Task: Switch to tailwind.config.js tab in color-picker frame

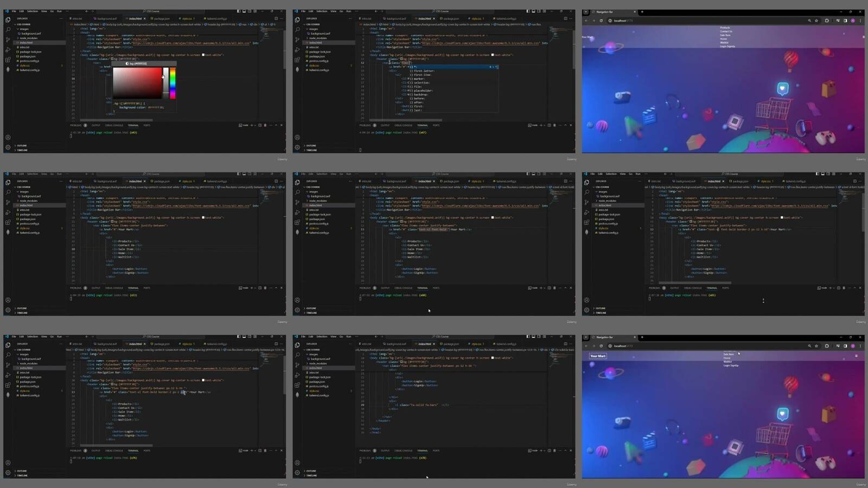Action: click(216, 18)
